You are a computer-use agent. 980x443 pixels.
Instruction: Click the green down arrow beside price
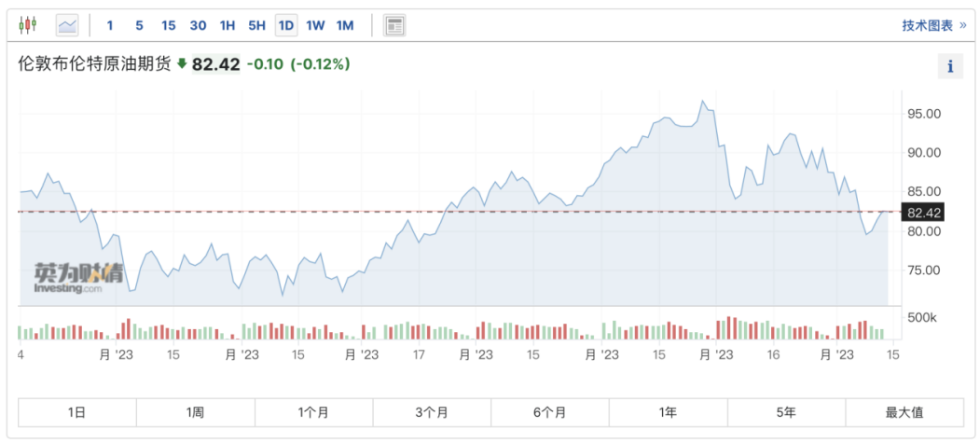click(x=182, y=63)
